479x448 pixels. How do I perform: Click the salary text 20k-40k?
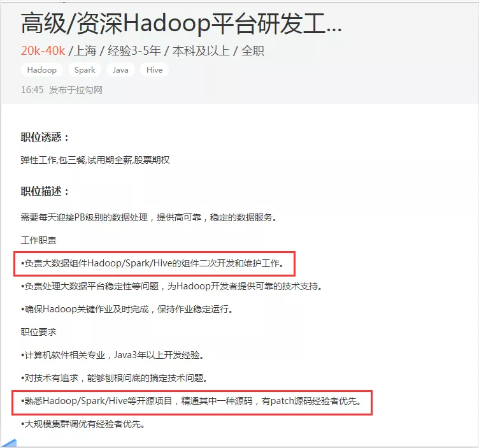point(43,51)
